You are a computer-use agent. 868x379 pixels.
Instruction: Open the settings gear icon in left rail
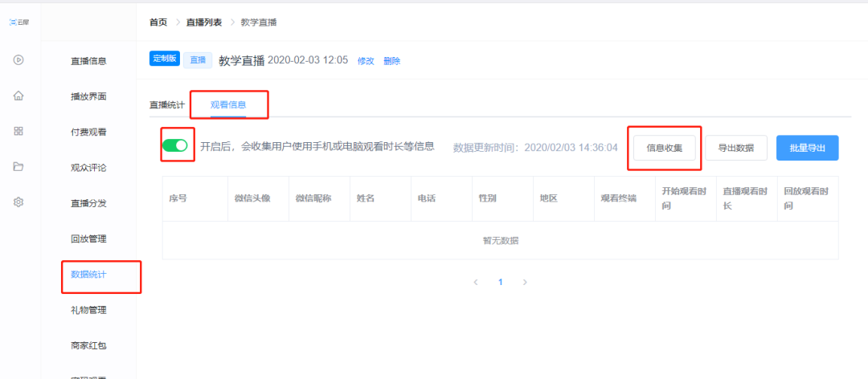[18, 202]
